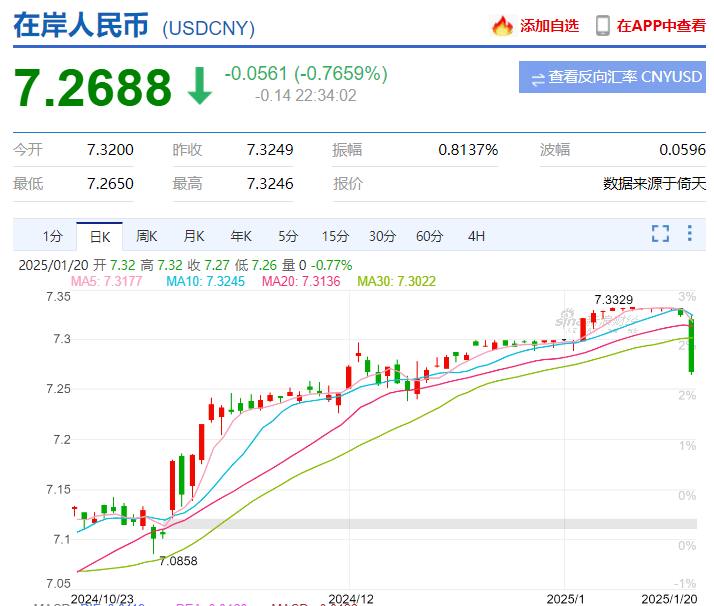This screenshot has height=606, width=714.
Task: Click the 2024/12 date axis label
Action: (351, 599)
